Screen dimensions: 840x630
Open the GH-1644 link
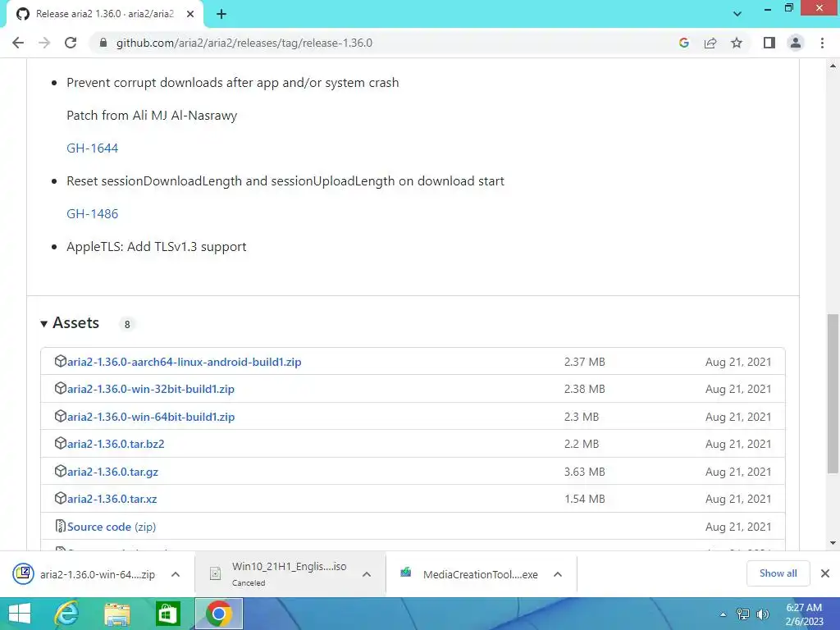[92, 148]
